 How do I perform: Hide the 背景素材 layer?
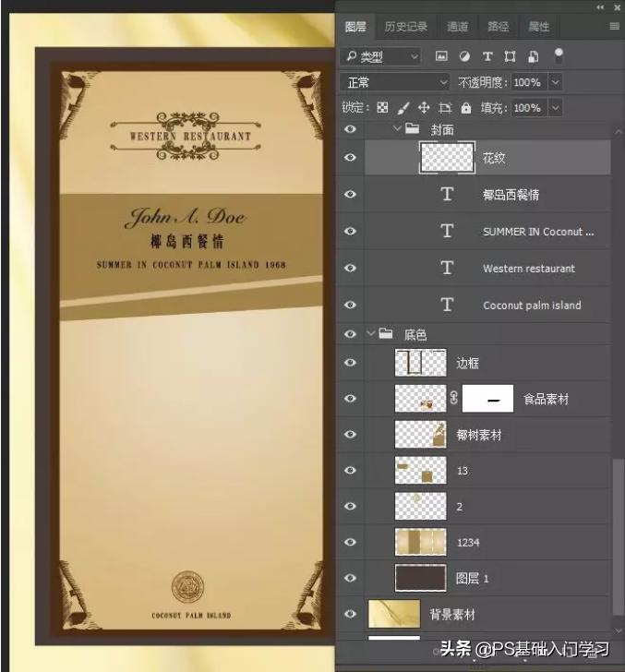pyautogui.click(x=350, y=614)
